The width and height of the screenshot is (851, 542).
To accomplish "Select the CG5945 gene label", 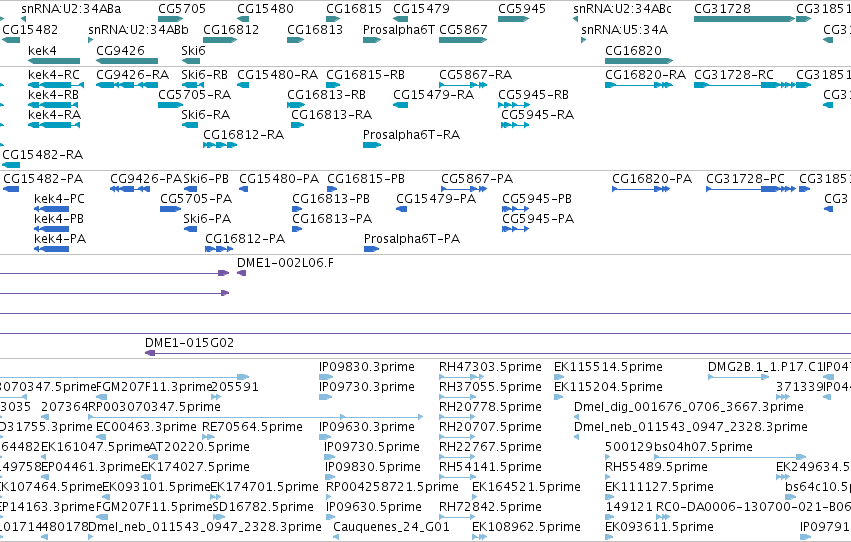I will click(522, 9).
